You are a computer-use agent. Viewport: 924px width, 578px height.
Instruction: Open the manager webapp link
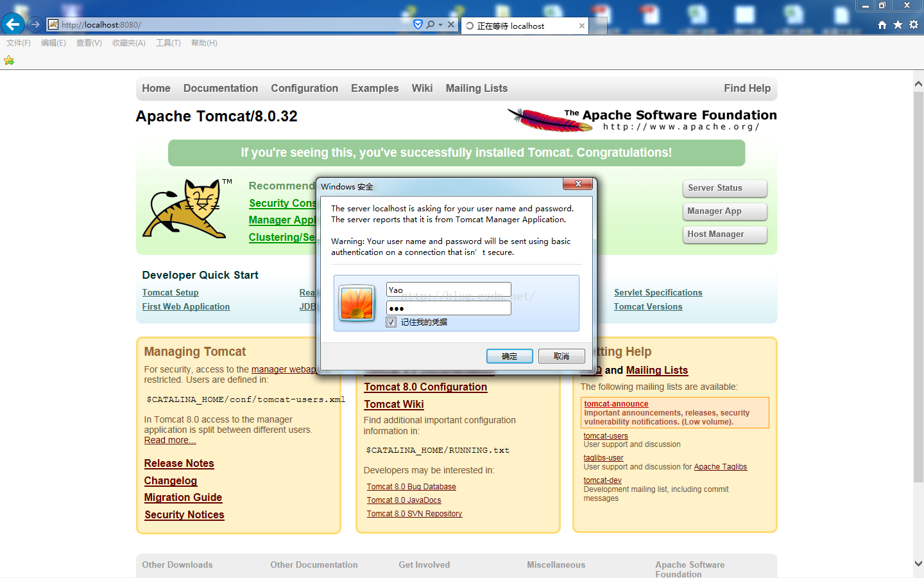click(284, 369)
